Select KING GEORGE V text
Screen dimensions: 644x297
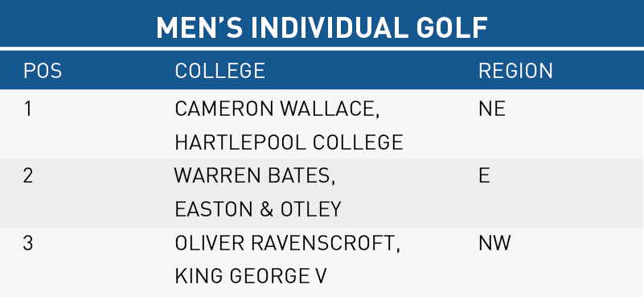coord(251,276)
